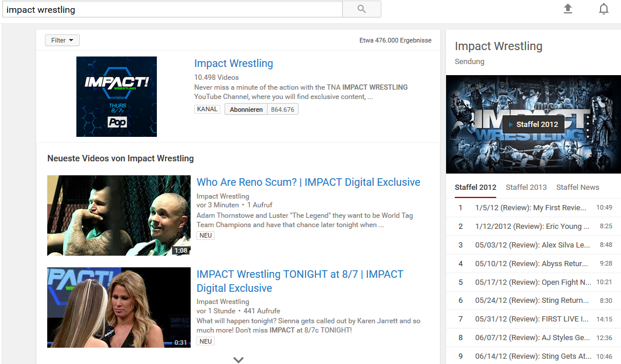Screen dimensions: 621x364
Task: Expand more newest videos chevron
Action: 238,359
